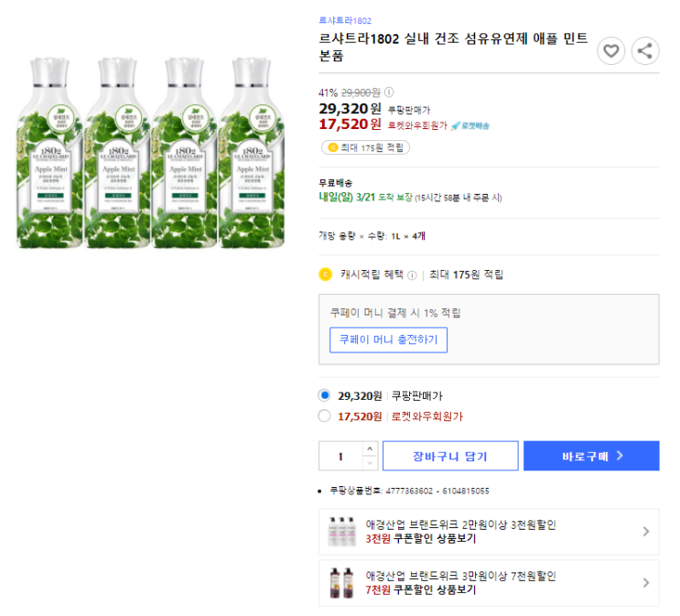Click the 로켓배송 rocket badge
The width and height of the screenshot is (680, 616).
pos(470,125)
